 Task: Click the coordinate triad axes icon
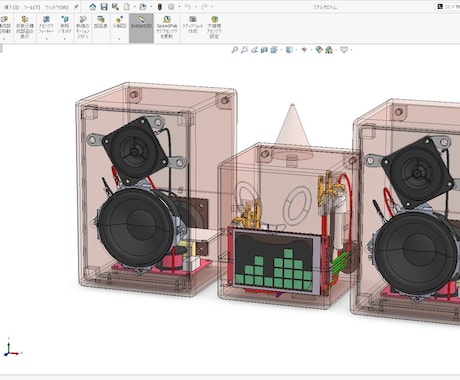(12, 348)
